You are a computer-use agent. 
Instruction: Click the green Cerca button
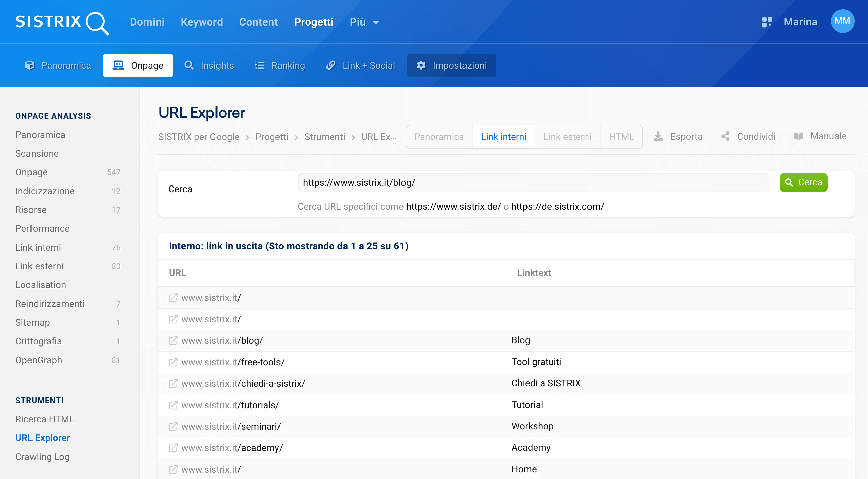pos(803,182)
